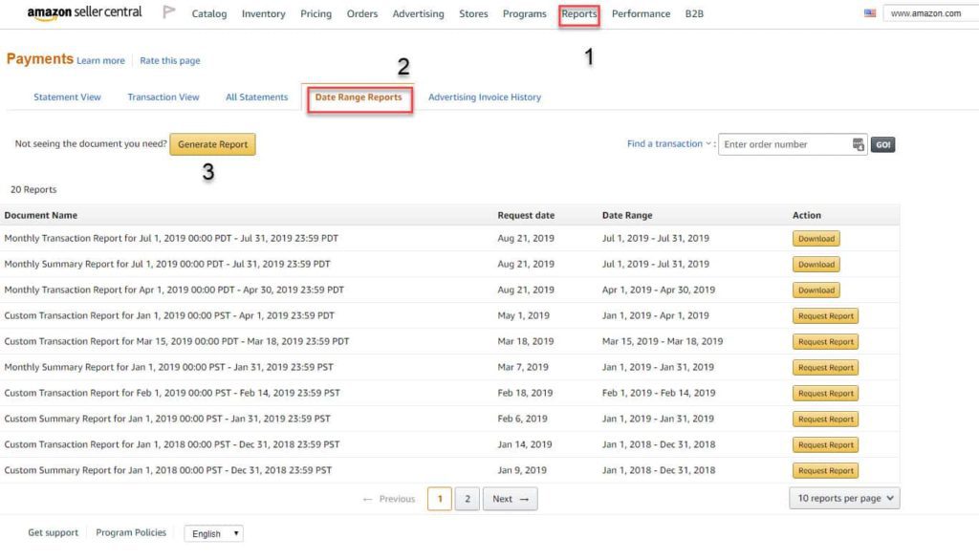Open the Inventory menu

tap(264, 13)
